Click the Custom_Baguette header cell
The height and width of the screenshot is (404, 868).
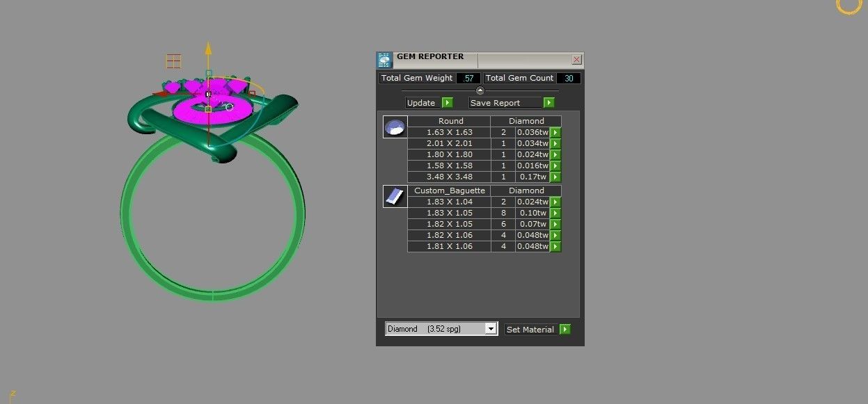coord(450,191)
